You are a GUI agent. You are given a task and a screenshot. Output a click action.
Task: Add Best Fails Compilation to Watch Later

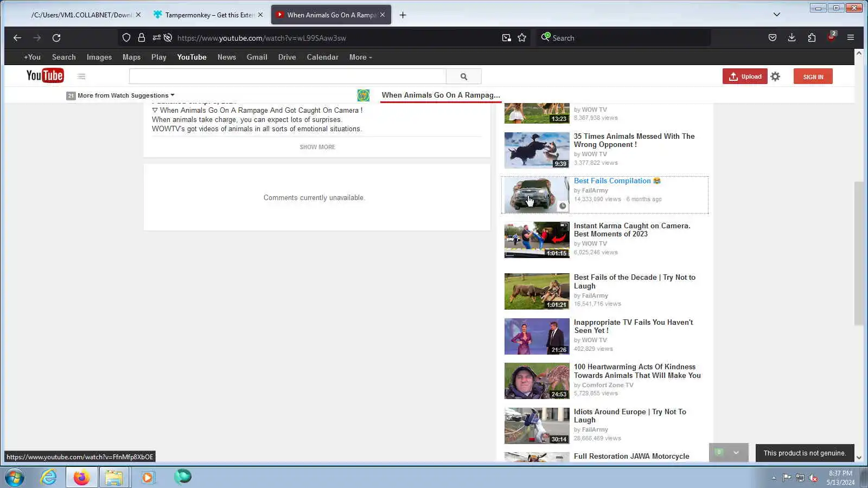563,206
